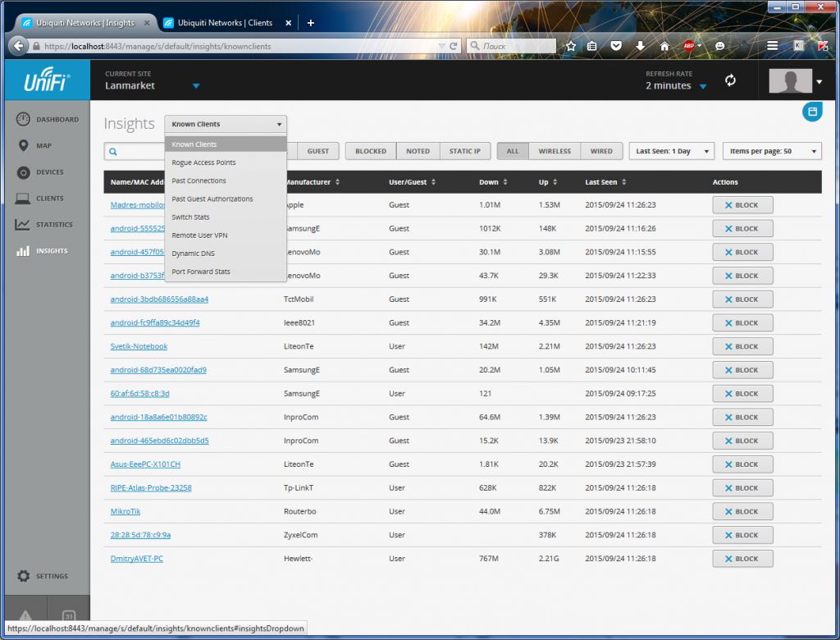Screen dimensions: 840x640
Task: Open the Statistics sidebar icon
Action: (x=23, y=225)
